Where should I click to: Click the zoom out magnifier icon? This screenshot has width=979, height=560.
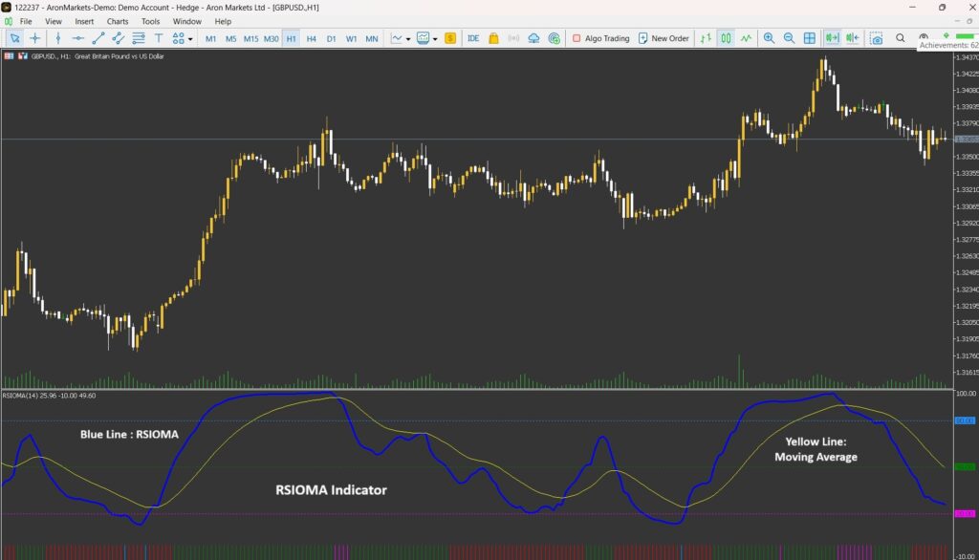point(789,38)
